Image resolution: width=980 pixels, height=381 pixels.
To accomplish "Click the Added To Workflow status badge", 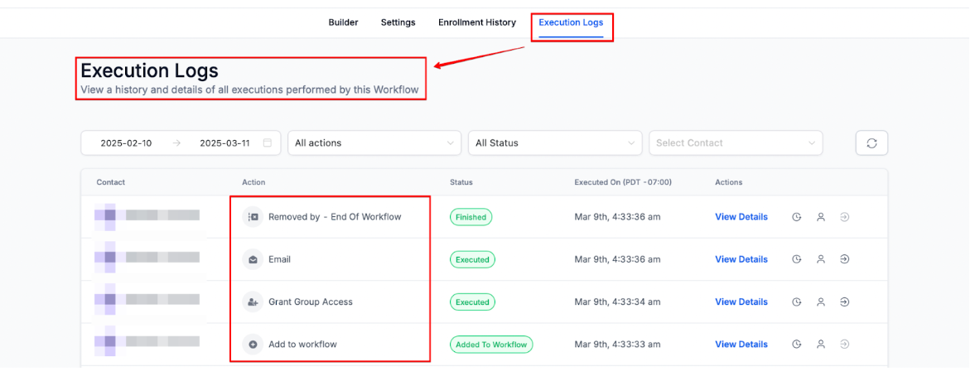I will [x=492, y=345].
